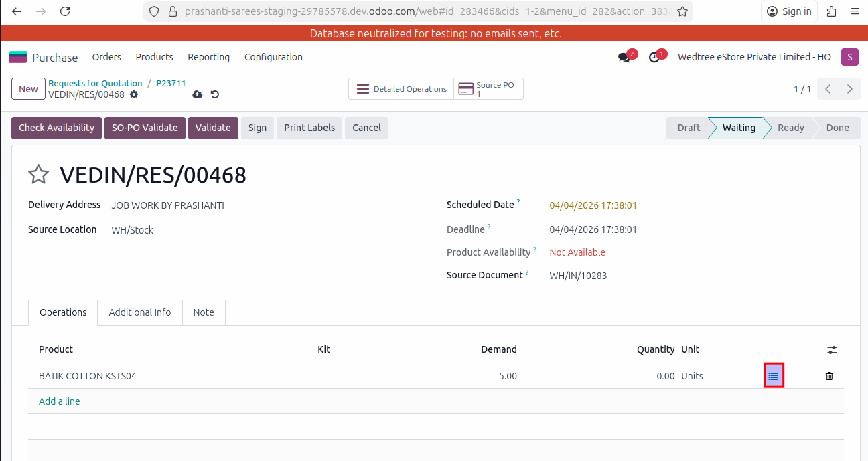Screen dimensions: 868x461
Task: Bookmark this page star icon
Action: click(682, 11)
